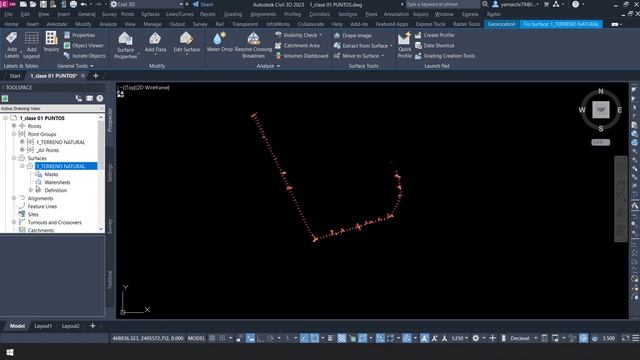Image resolution: width=640 pixels, height=360 pixels.
Task: Expand the Points tree node
Action: coord(14,126)
